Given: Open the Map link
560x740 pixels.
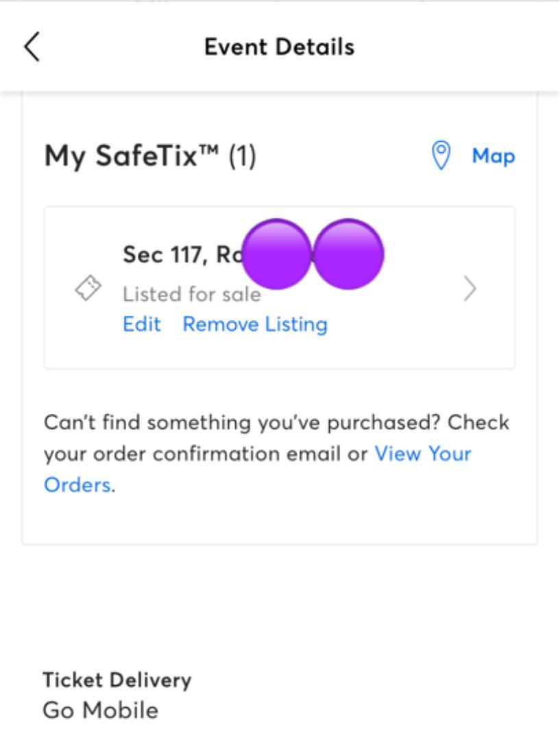Looking at the screenshot, I should tap(494, 156).
